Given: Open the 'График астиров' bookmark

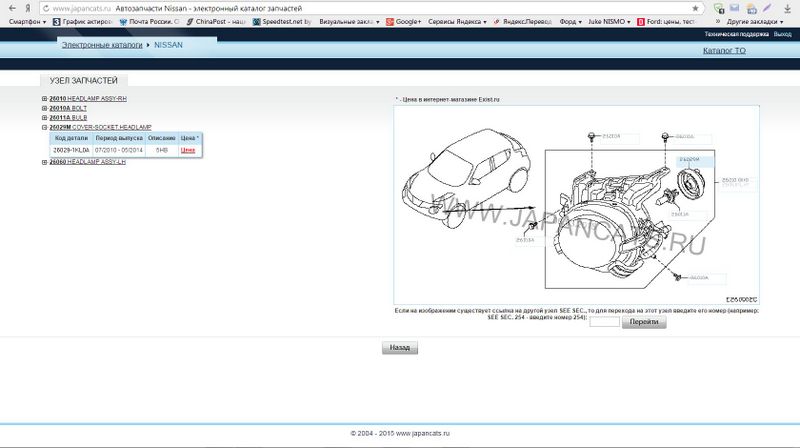Looking at the screenshot, I should 82,21.
